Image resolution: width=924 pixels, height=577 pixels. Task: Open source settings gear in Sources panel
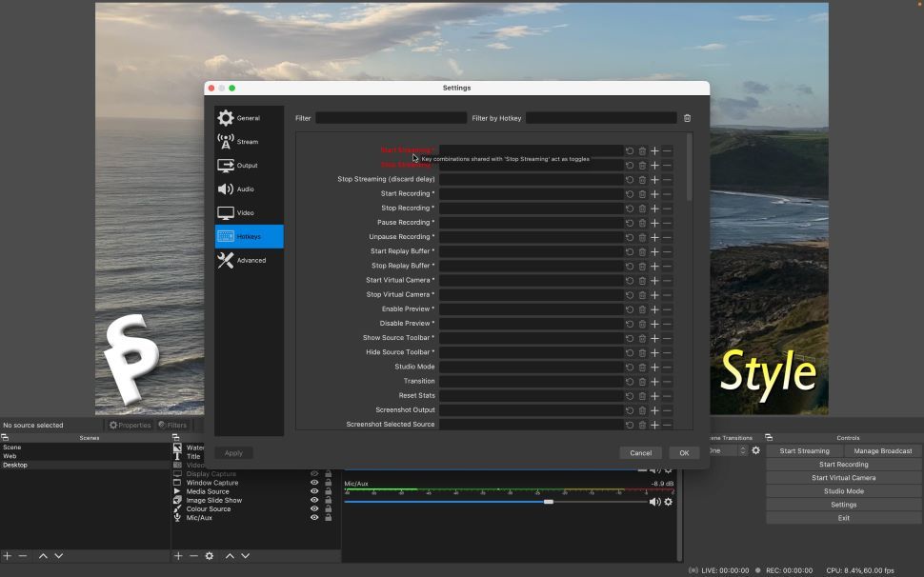pos(209,555)
